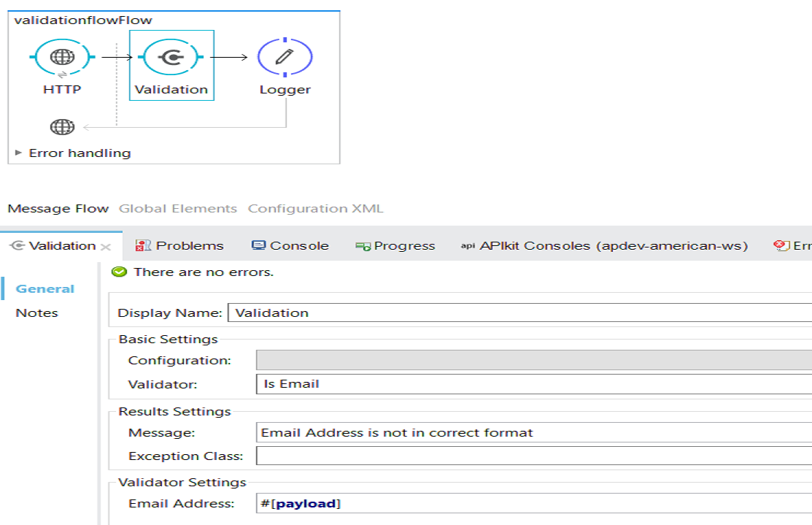The image size is (812, 525).
Task: Open the Configuration combo box
Action: pyautogui.click(x=533, y=360)
